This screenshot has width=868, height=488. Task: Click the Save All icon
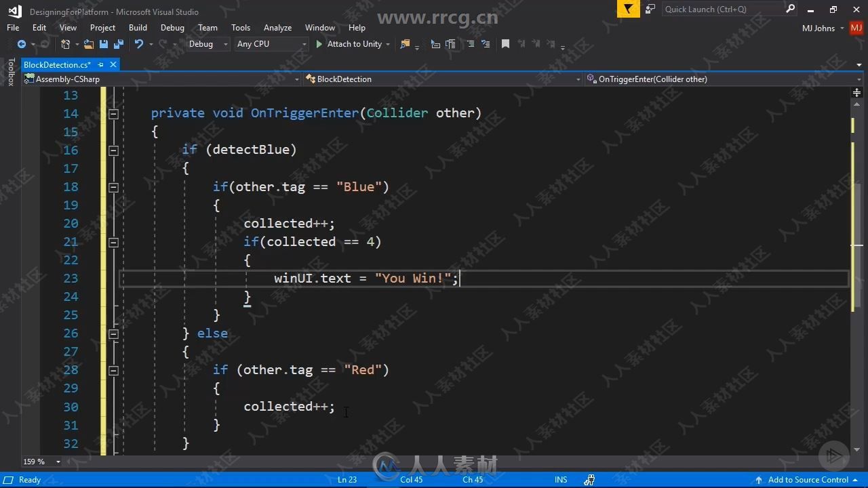[x=119, y=44]
